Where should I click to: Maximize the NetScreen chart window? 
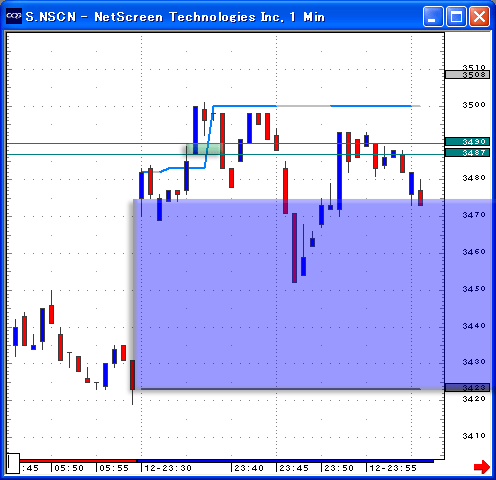click(456, 16)
